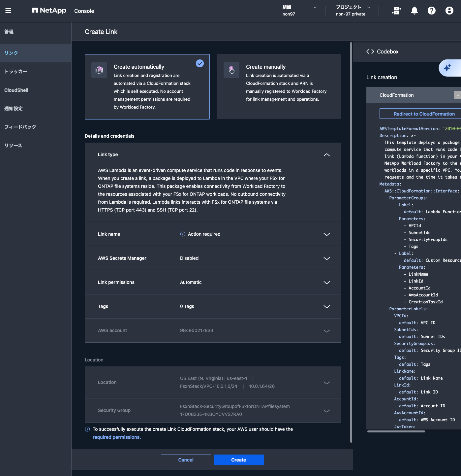Click the Disabled value for Secrets Manager

[189, 258]
